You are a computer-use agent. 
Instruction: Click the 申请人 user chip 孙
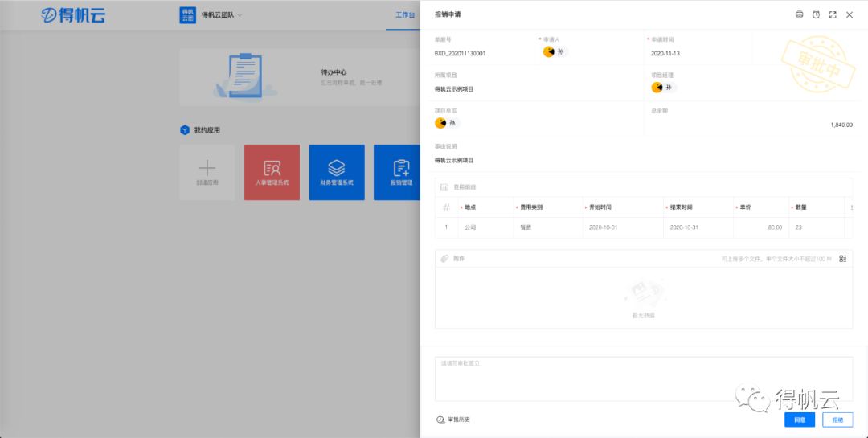(555, 52)
